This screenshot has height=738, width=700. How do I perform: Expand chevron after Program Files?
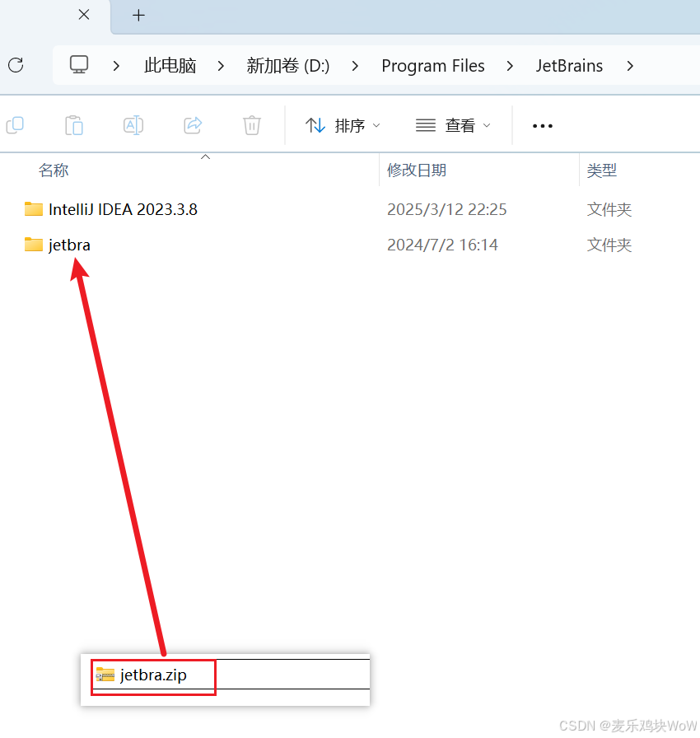(x=510, y=66)
